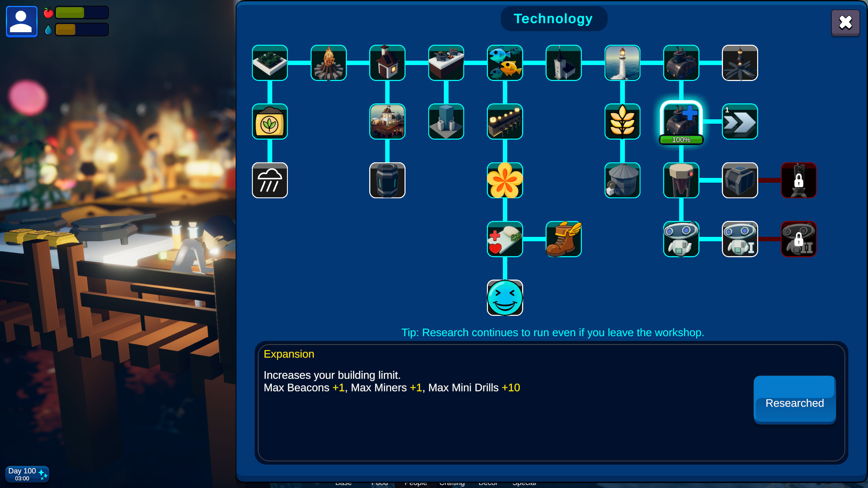This screenshot has height=488, width=868.
Task: Click the fishing technology icon
Action: [x=505, y=63]
